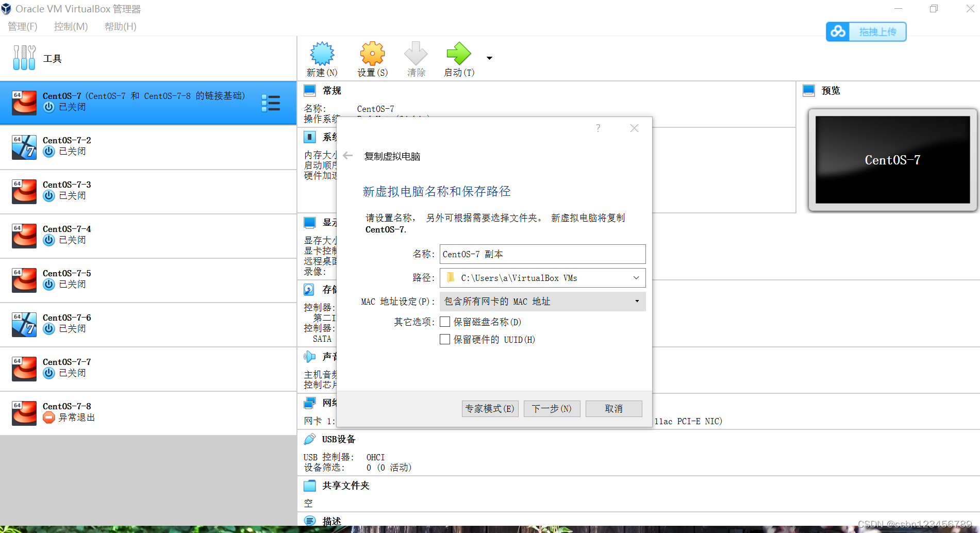Click the New VM (新建) toolbar icon
The image size is (980, 533).
click(x=322, y=54)
